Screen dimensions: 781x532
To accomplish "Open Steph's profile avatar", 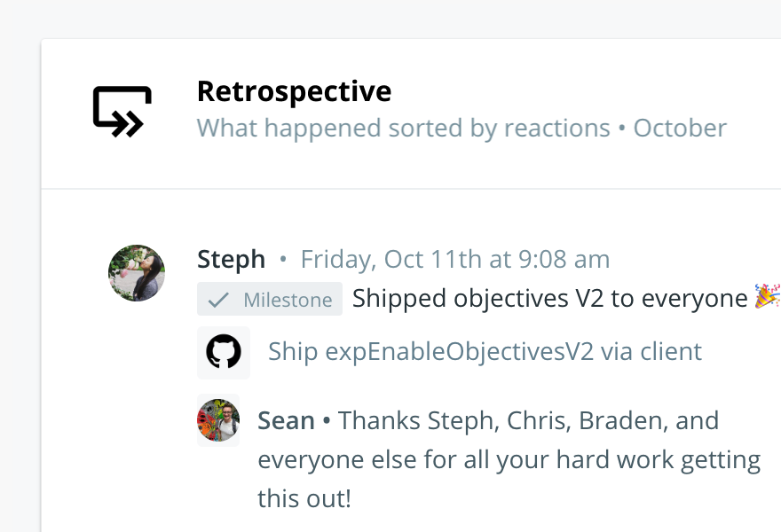I will click(x=137, y=273).
